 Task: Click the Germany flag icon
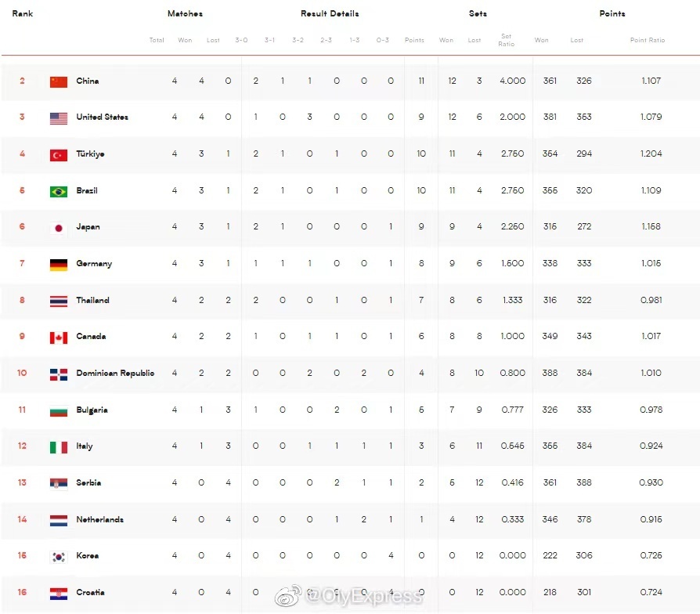tap(59, 265)
